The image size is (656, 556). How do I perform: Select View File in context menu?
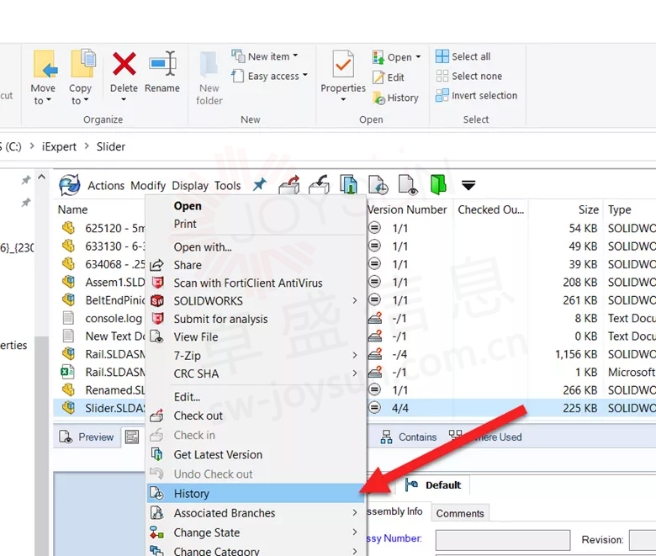click(256, 337)
